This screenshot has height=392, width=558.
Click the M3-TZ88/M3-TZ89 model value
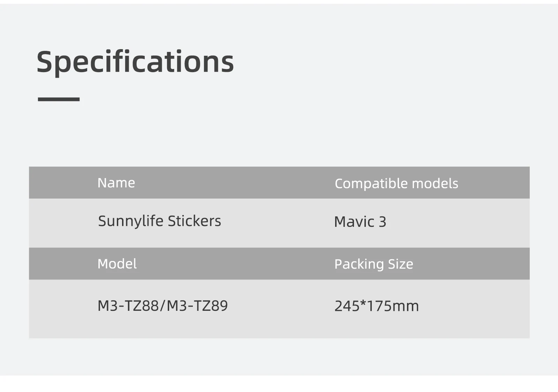[163, 306]
